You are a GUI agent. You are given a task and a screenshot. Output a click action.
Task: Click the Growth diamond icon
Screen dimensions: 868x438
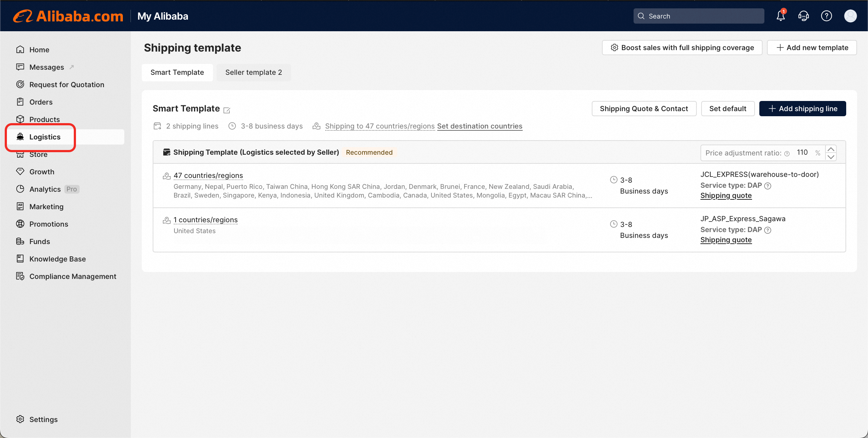click(x=20, y=171)
